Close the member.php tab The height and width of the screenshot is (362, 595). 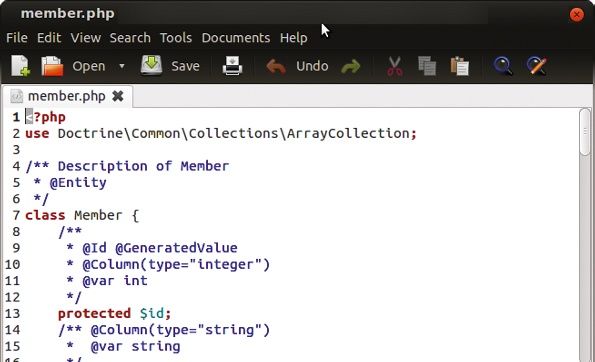[x=118, y=96]
